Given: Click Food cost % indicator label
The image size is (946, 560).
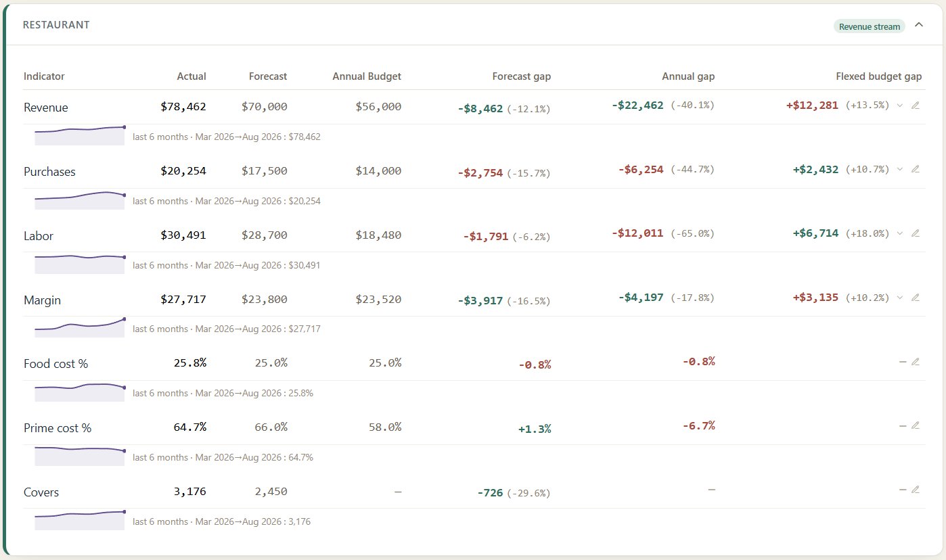Looking at the screenshot, I should (x=56, y=364).
